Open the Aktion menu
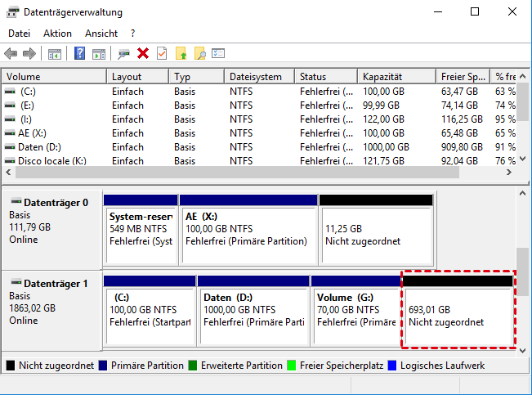The width and height of the screenshot is (532, 395). pyautogui.click(x=57, y=34)
